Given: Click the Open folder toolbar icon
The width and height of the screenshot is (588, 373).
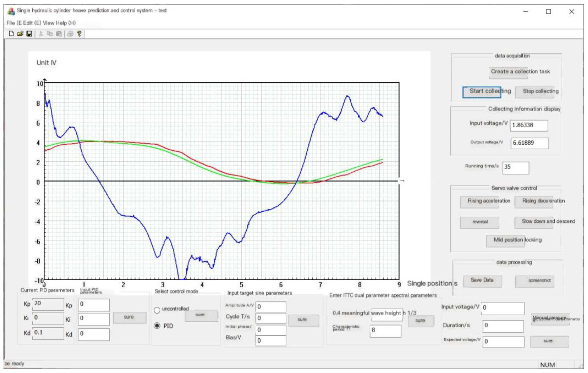Looking at the screenshot, I should 20,34.
